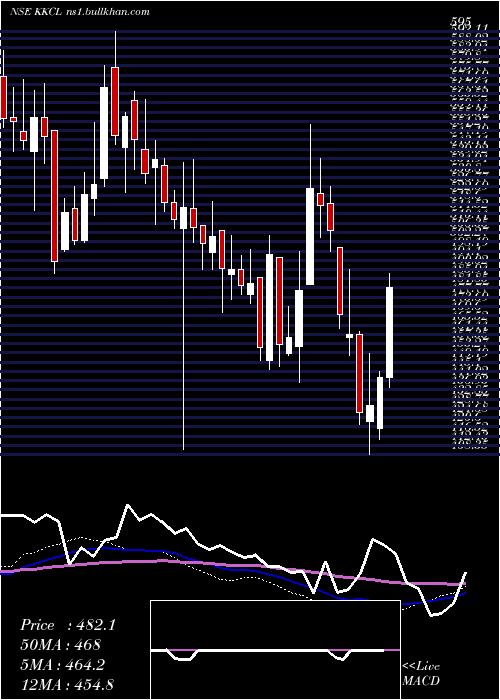Click the '12MA : 454.8' value

click(69, 684)
